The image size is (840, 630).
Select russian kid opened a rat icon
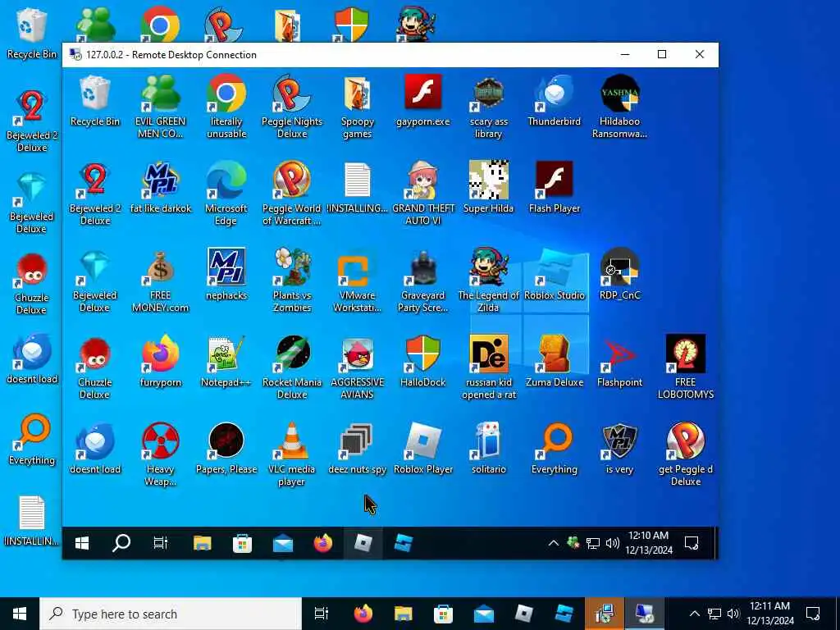[488, 354]
